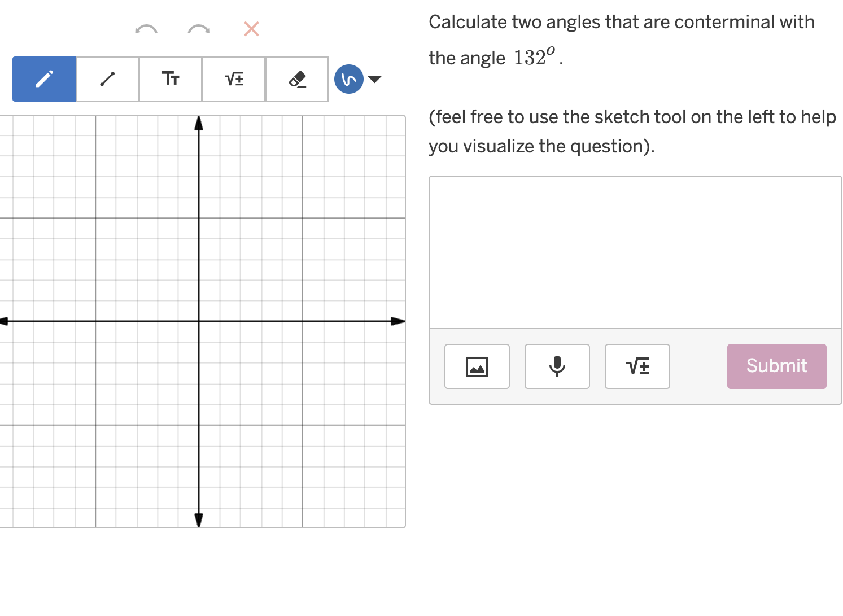
Task: Select the Equation tool in the sketch toolbar
Action: point(233,79)
